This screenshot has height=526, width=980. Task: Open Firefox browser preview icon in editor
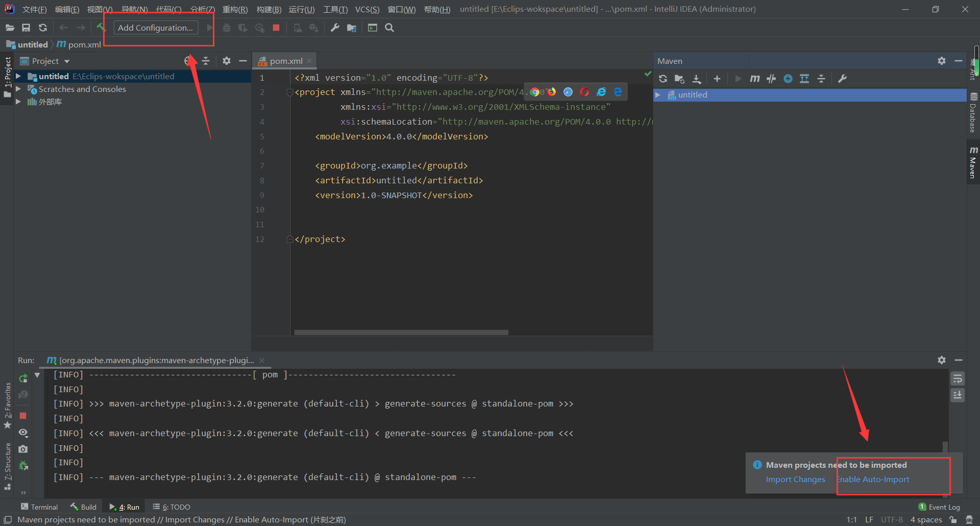tap(551, 92)
